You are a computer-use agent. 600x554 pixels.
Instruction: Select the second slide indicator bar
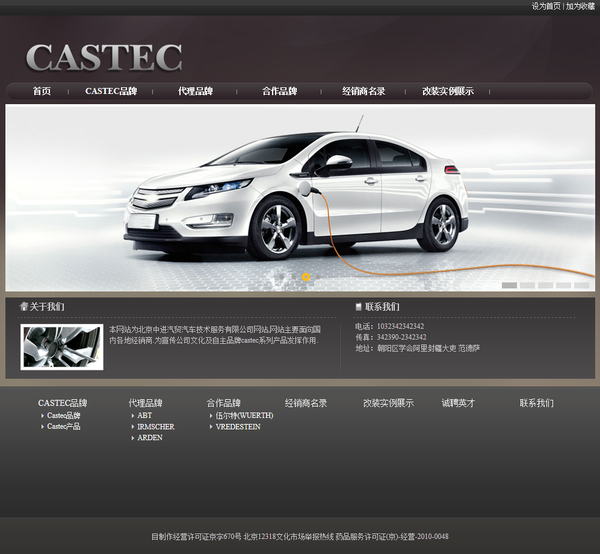527,285
